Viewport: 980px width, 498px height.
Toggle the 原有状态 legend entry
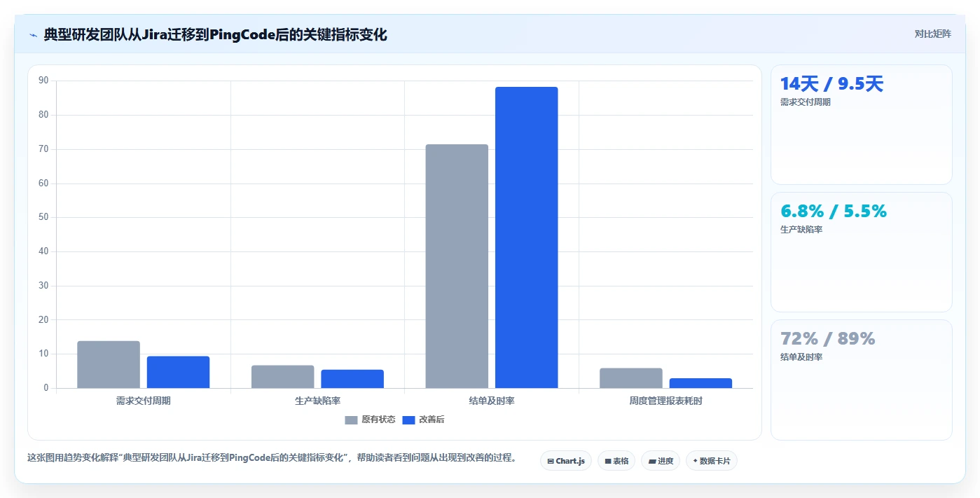pos(370,420)
